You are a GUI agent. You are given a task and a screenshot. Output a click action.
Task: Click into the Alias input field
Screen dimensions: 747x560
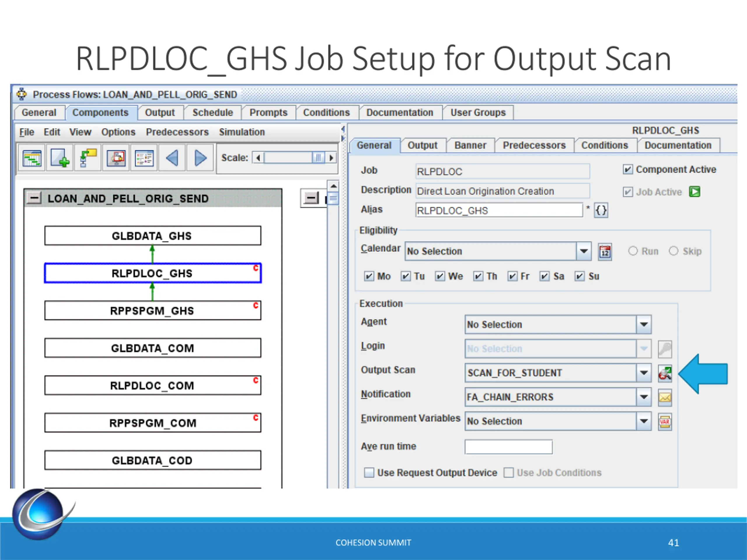[500, 210]
